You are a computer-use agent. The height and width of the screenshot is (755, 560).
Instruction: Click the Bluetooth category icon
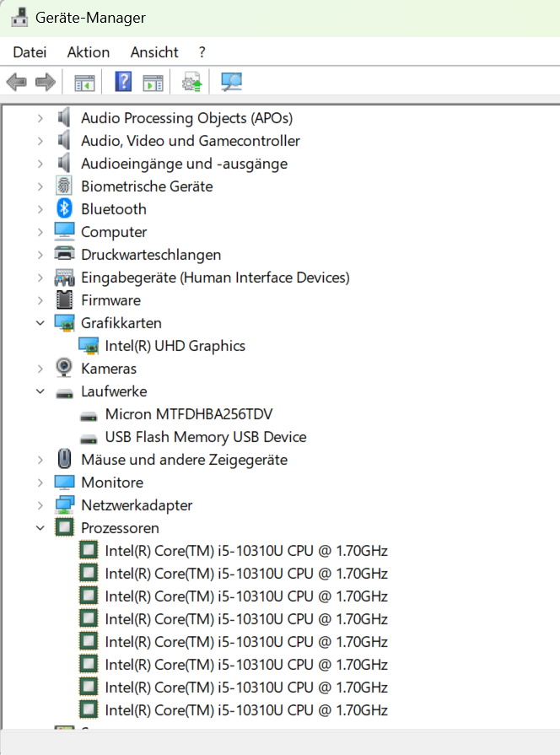coord(64,208)
